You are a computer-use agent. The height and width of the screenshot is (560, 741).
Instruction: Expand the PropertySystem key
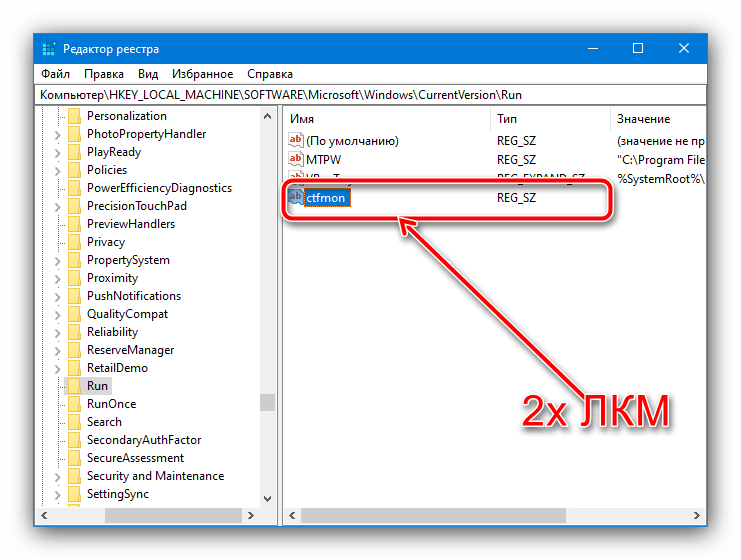(57, 261)
